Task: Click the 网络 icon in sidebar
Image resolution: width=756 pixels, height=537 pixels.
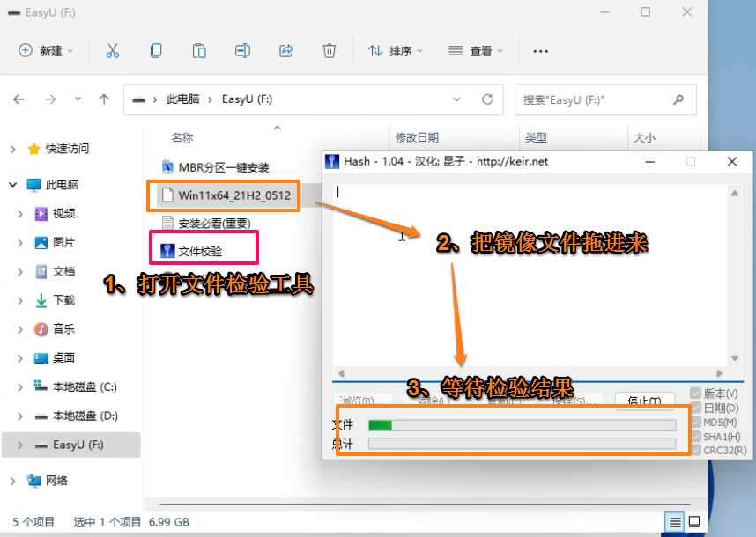Action: 33,480
